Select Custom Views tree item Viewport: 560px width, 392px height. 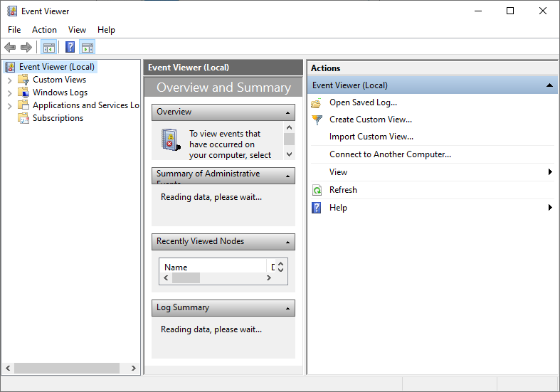pyautogui.click(x=59, y=80)
